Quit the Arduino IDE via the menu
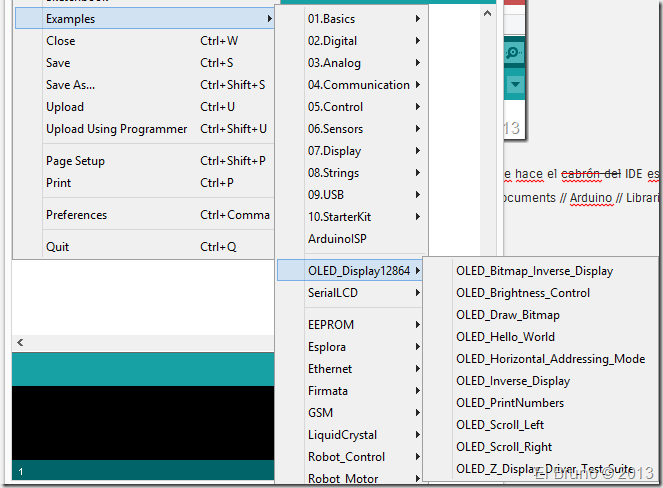 click(x=58, y=247)
